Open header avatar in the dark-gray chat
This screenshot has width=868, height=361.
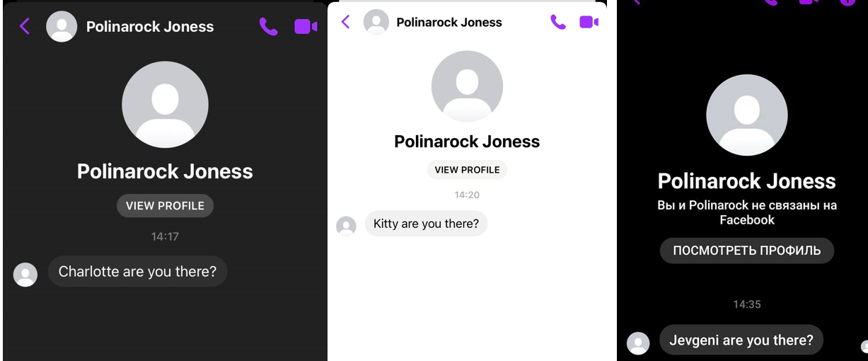click(62, 27)
